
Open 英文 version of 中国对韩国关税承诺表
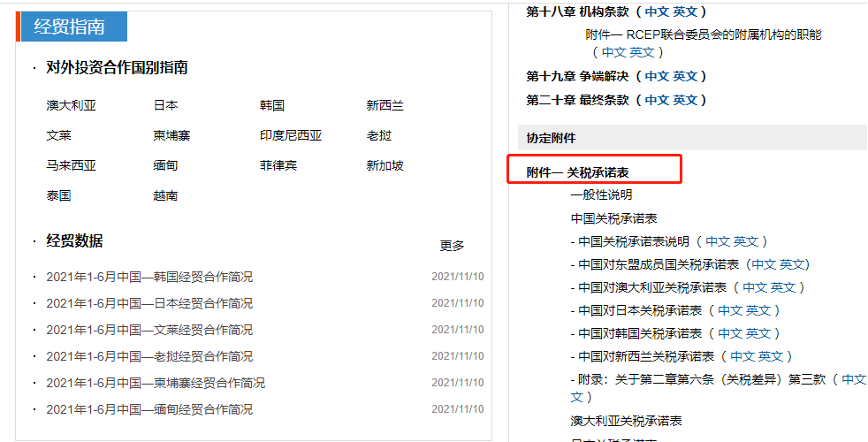coord(758,333)
